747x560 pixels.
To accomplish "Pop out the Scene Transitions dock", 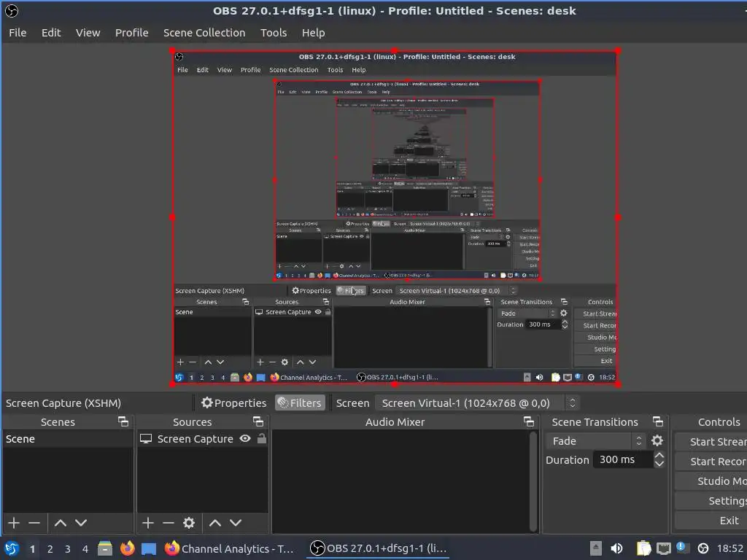I will [x=658, y=421].
